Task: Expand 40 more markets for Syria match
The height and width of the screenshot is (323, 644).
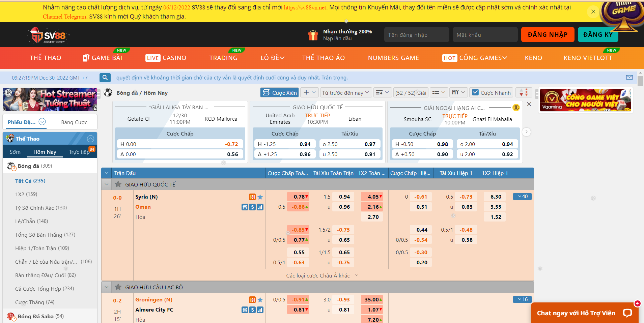Action: click(522, 197)
